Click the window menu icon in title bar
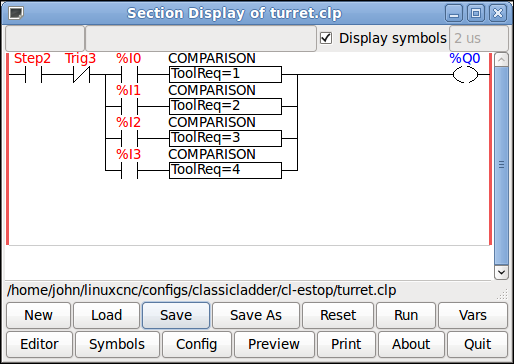514x364 pixels. [16, 13]
